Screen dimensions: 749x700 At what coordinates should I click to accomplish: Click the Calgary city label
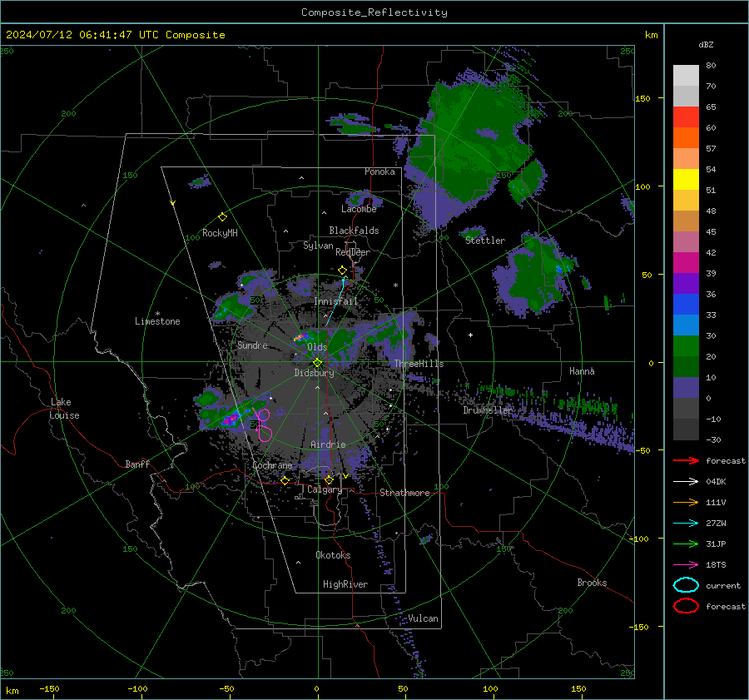click(325, 489)
